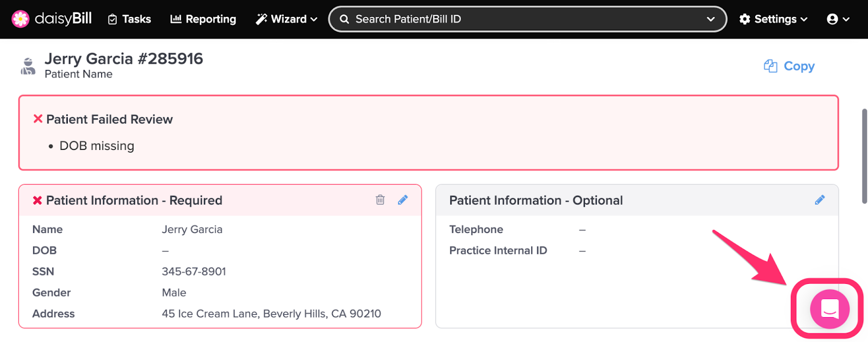The height and width of the screenshot is (342, 868).
Task: Click the daisyBill flower logo
Action: [21, 19]
